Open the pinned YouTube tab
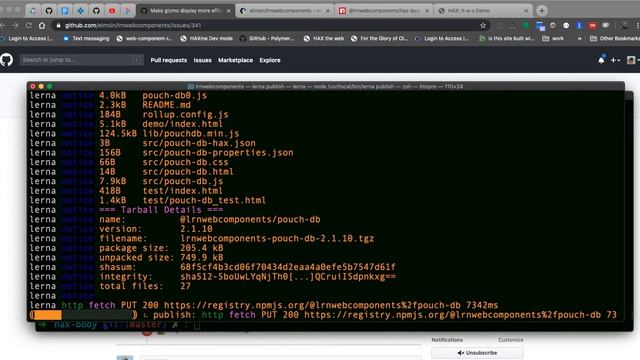 click(x=112, y=11)
